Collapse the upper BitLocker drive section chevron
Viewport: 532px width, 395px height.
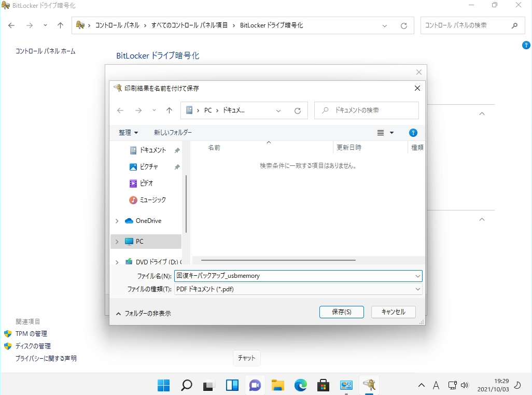(x=482, y=114)
